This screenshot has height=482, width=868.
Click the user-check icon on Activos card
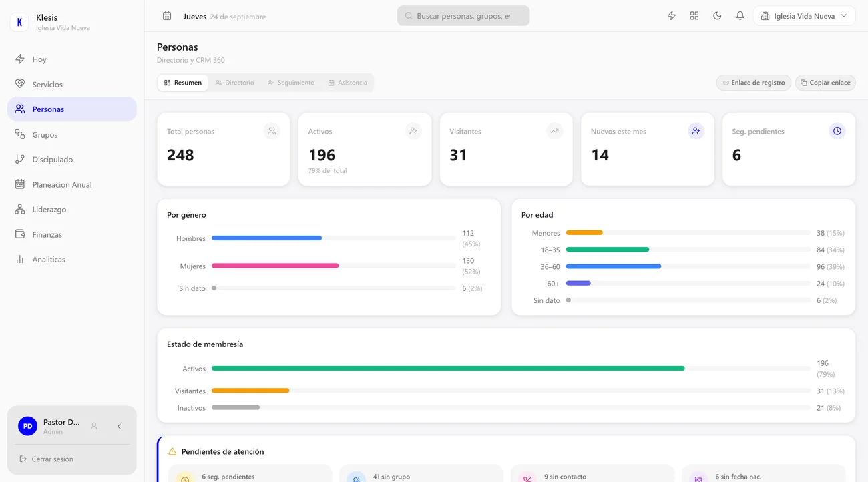point(413,131)
